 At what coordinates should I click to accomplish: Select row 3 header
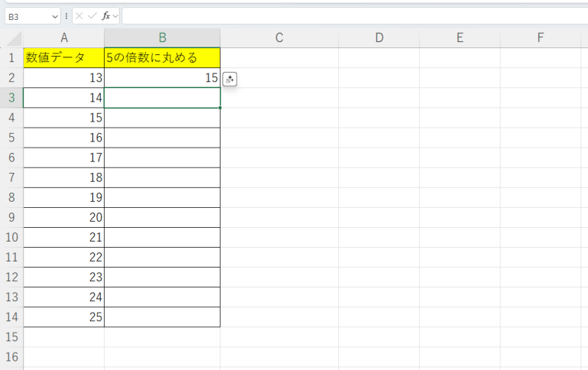coord(11,98)
